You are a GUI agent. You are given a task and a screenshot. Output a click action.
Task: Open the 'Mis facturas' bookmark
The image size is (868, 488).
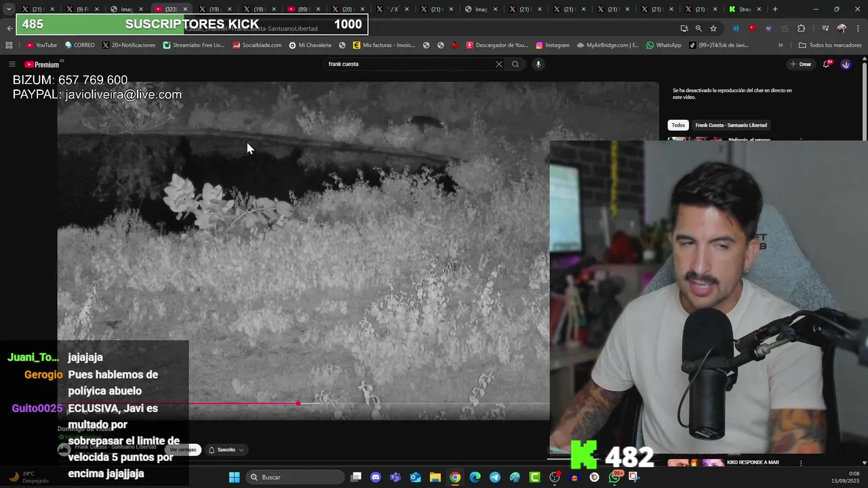click(384, 45)
